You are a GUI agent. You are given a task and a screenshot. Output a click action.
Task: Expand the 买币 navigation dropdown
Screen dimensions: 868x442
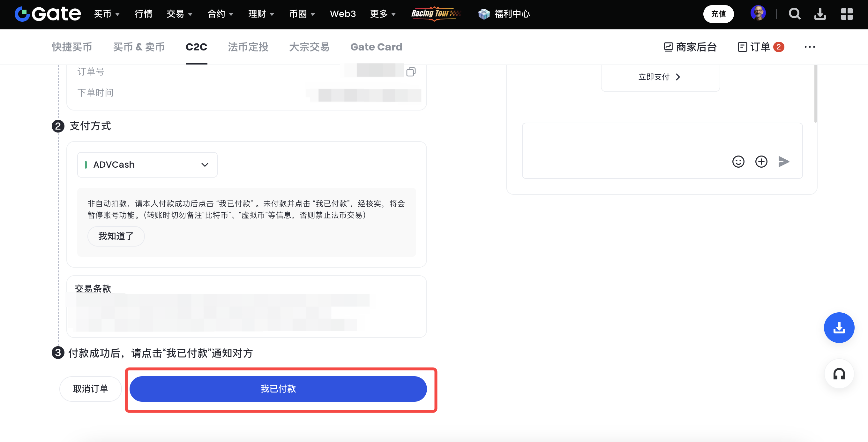click(107, 14)
